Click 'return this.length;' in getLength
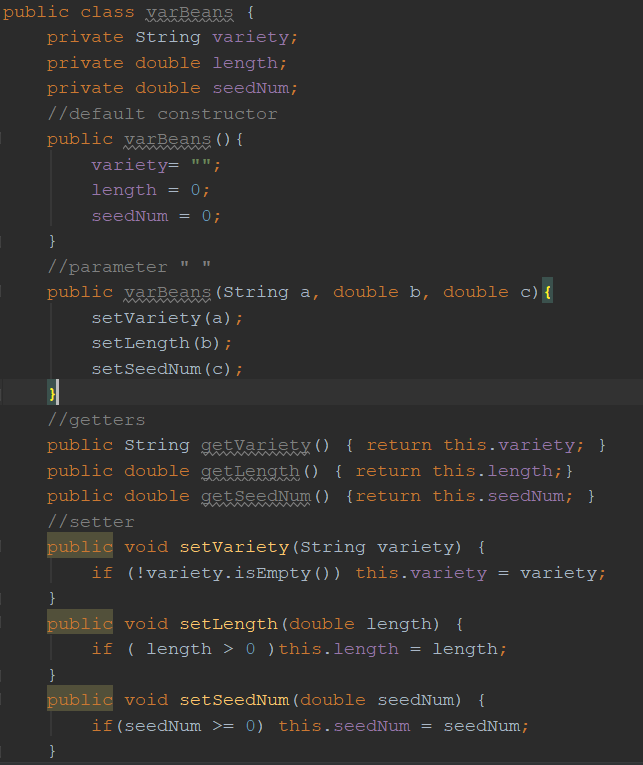This screenshot has width=643, height=765. click(x=459, y=471)
